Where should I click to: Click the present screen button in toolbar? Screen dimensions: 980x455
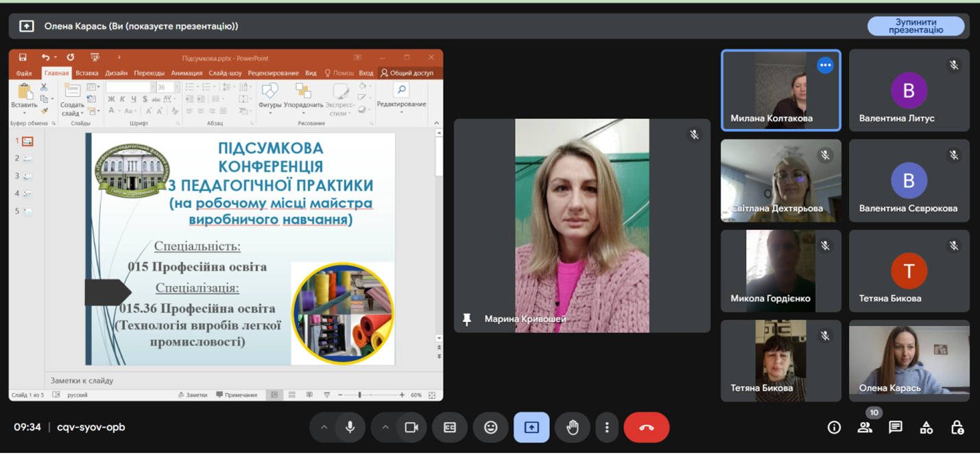pos(531,428)
